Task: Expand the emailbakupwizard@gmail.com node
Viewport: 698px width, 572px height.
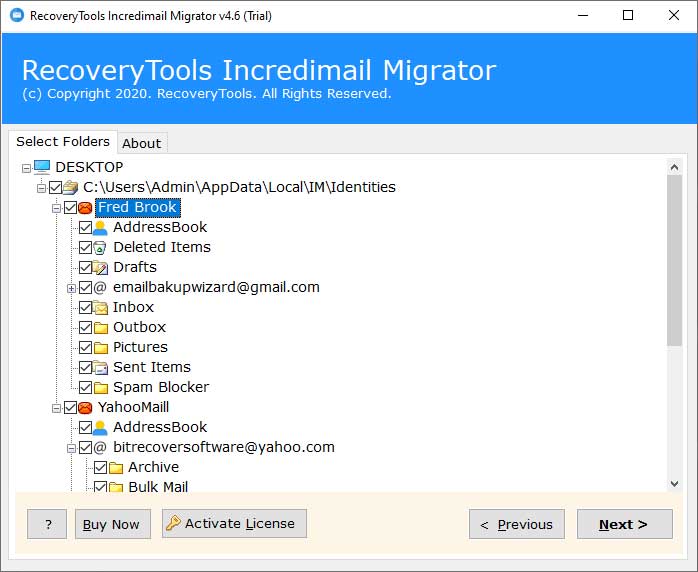Action: (x=71, y=288)
